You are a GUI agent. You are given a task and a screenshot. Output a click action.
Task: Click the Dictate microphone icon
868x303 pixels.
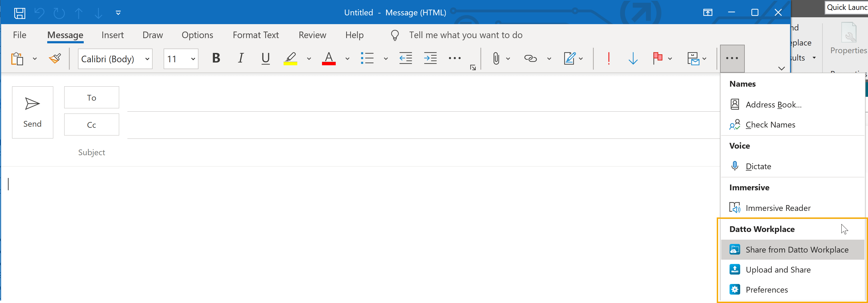point(735,166)
